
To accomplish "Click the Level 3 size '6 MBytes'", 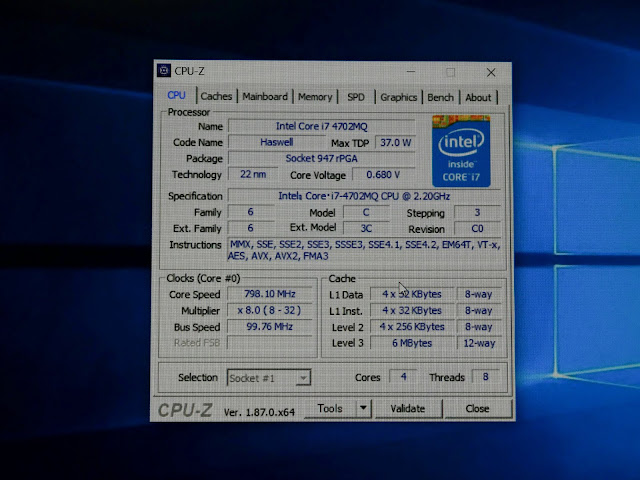I will [x=412, y=343].
